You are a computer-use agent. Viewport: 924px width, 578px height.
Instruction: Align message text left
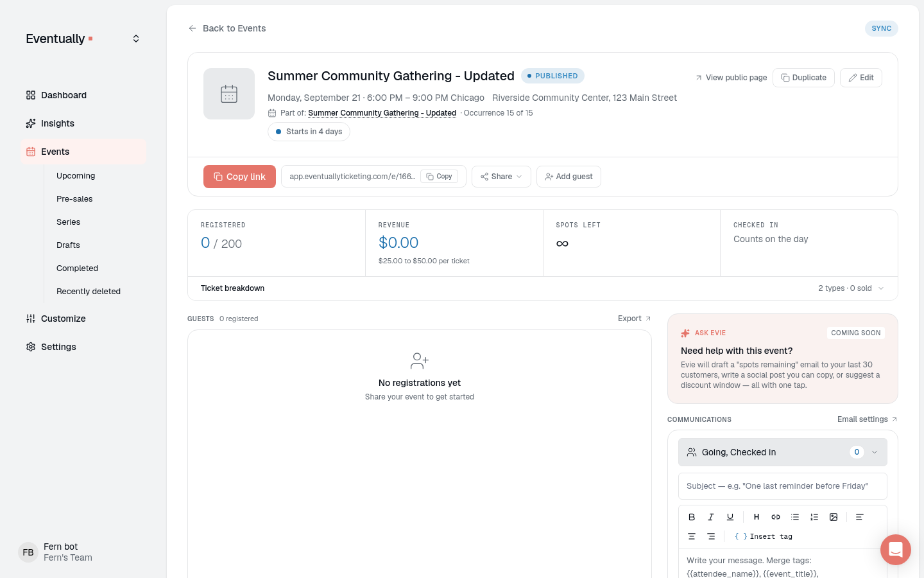click(860, 517)
